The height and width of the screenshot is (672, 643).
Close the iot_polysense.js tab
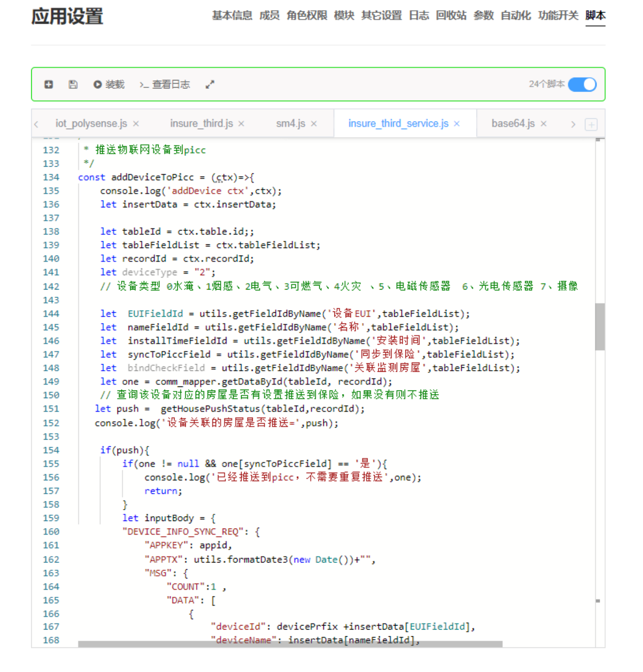[x=136, y=124]
